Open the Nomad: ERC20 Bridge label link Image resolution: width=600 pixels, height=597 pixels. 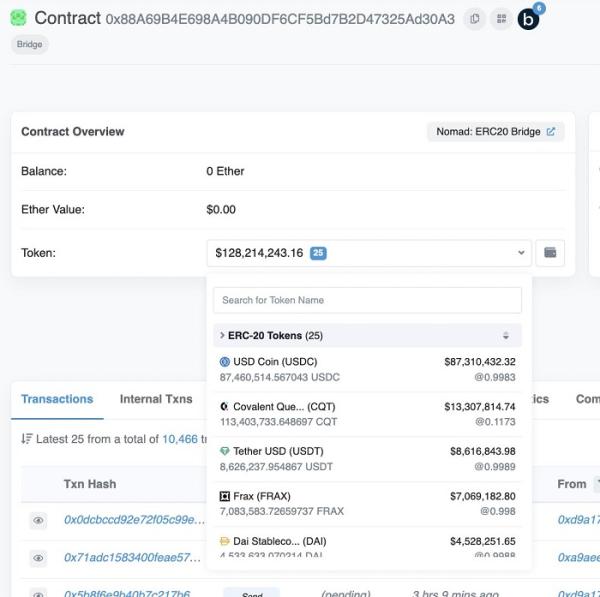click(x=496, y=132)
